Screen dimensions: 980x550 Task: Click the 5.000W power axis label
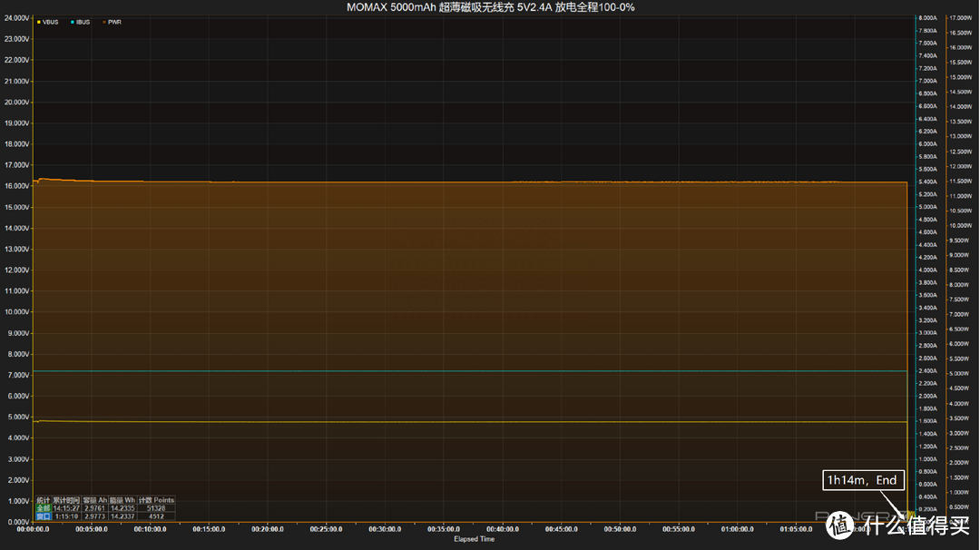pyautogui.click(x=960, y=374)
